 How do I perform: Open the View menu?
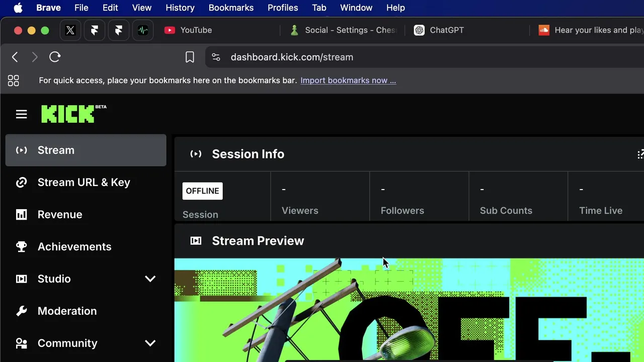[142, 8]
